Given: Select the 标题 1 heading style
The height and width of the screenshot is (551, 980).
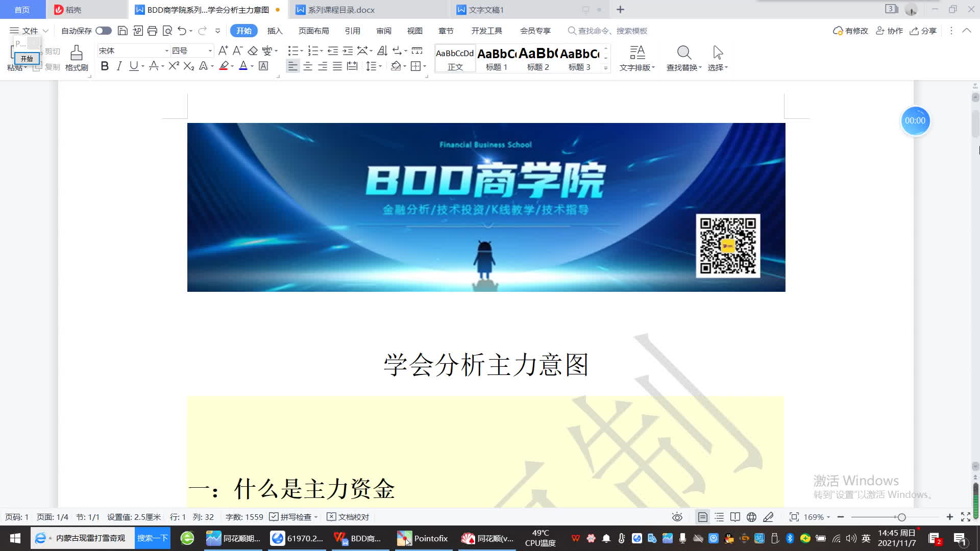Looking at the screenshot, I should 497,59.
